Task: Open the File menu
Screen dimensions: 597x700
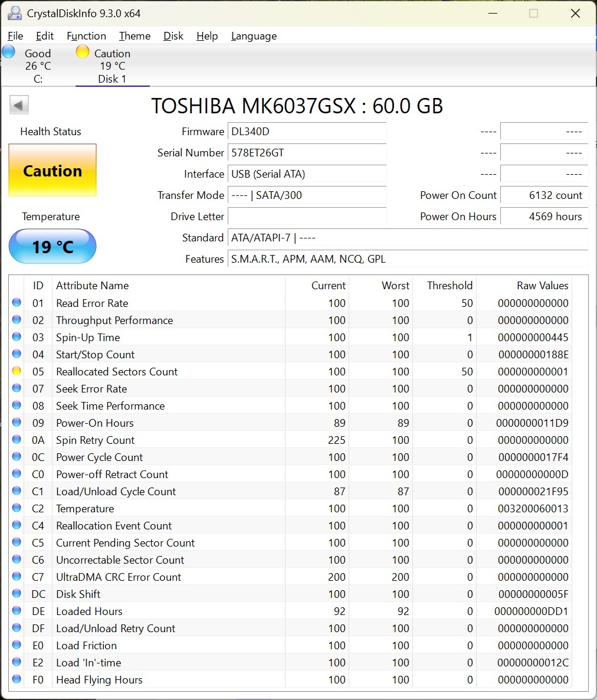Action: (x=15, y=36)
